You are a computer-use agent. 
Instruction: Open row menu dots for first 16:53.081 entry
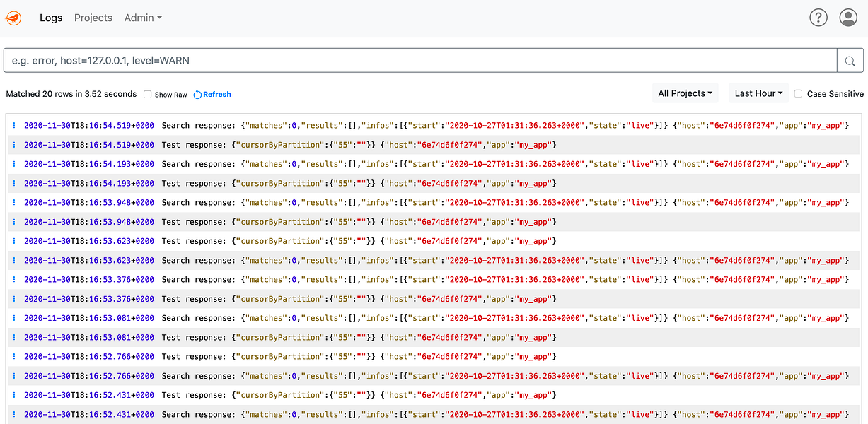coord(14,318)
